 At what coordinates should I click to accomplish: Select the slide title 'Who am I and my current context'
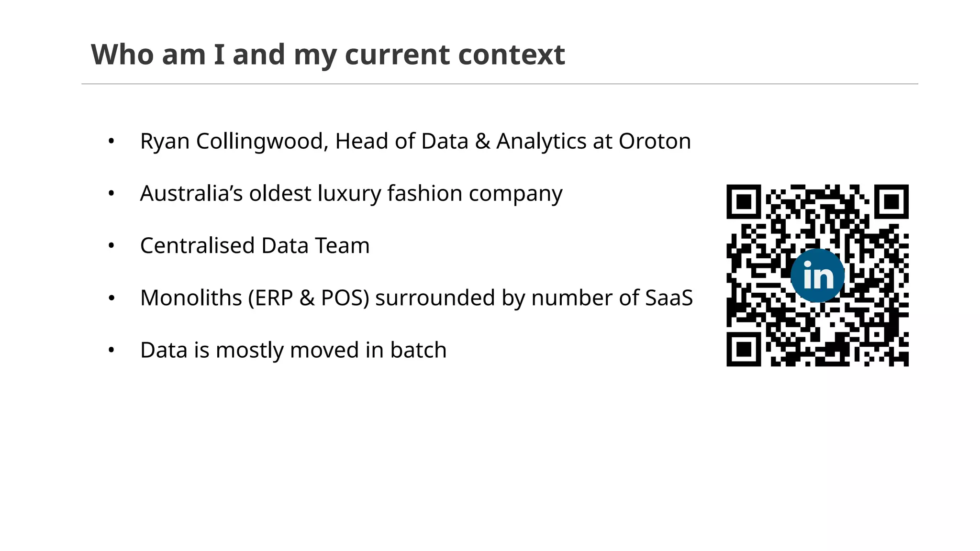tap(328, 54)
